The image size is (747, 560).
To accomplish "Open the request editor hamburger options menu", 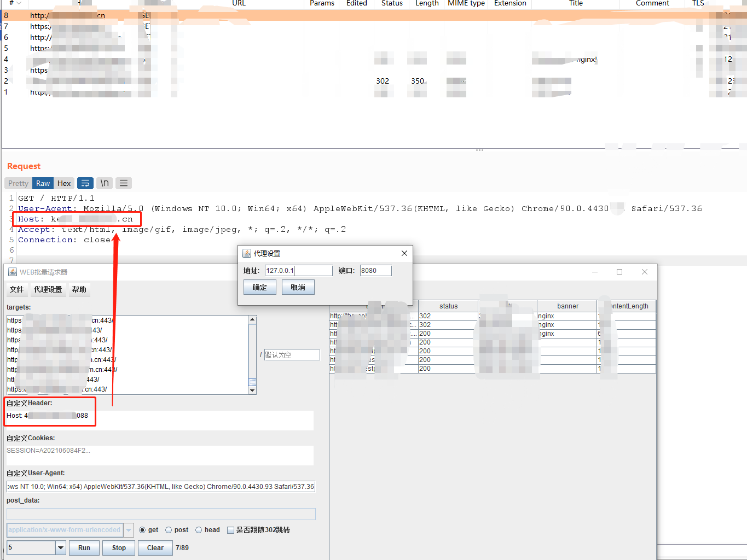I will (124, 183).
